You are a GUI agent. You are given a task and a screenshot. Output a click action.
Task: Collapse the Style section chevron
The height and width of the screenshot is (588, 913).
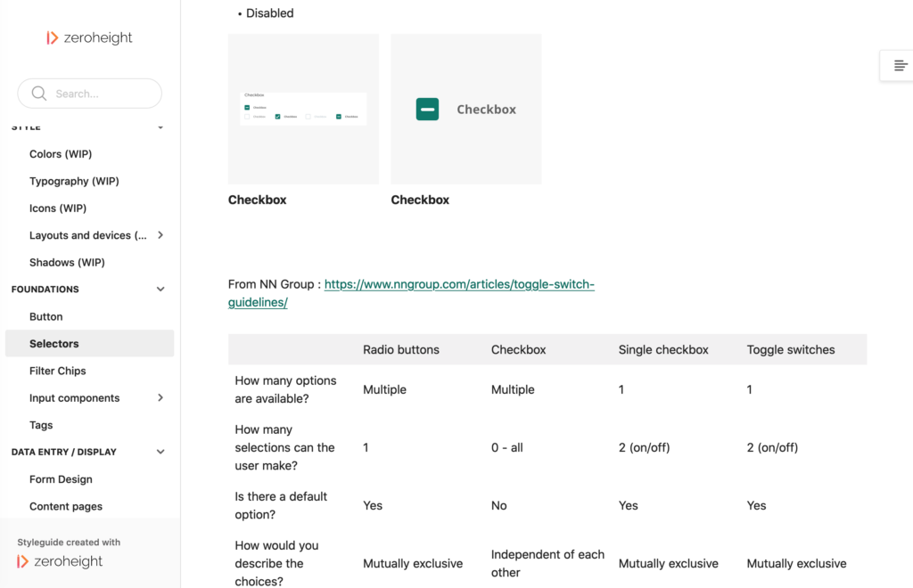160,127
